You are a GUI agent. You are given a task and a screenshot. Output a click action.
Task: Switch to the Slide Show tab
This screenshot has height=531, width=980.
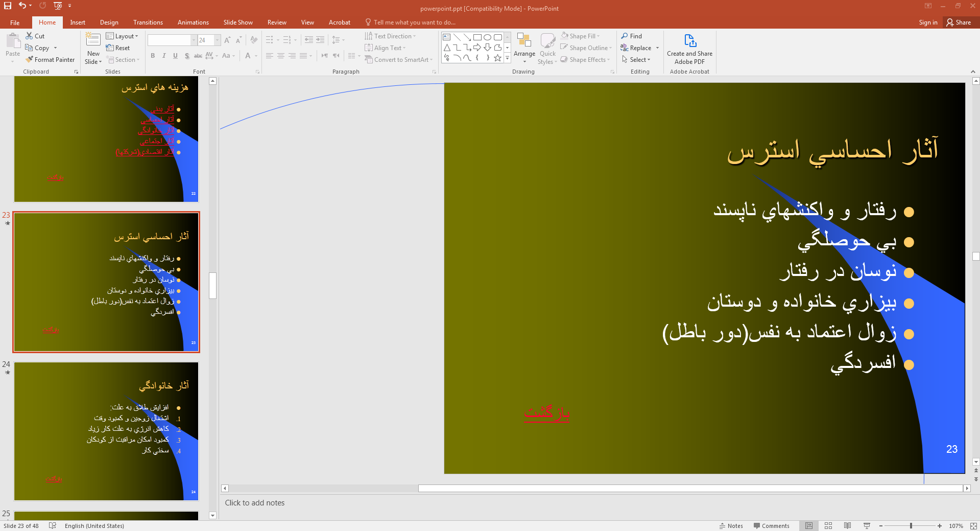tap(238, 22)
